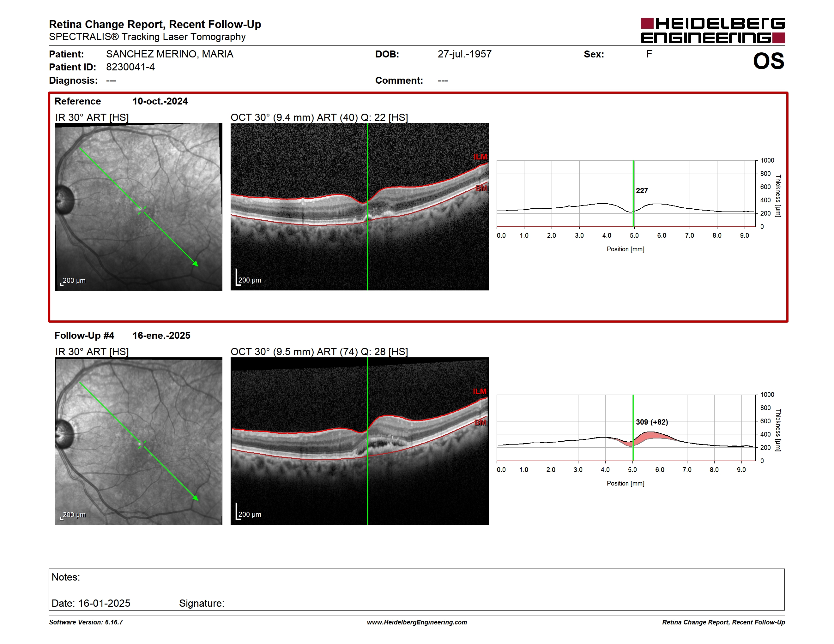Select the report title 'Retina Change Report, Recent Follow-Up'
This screenshot has width=834, height=644.
[155, 24]
